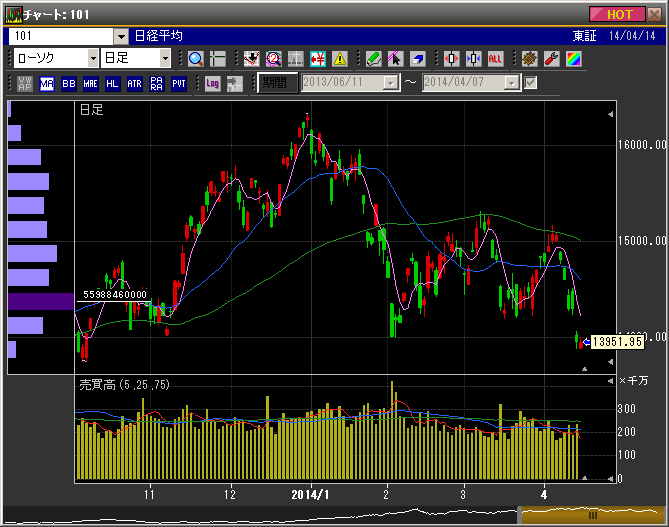
Task: Open the 日足 timeframe dropdown
Action: [x=165, y=59]
